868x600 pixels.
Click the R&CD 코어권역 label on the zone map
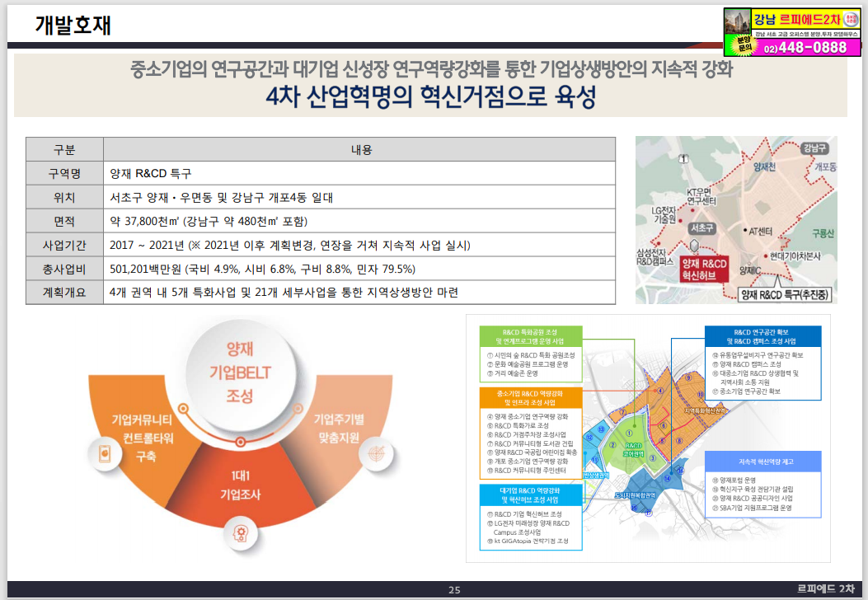[x=633, y=449]
